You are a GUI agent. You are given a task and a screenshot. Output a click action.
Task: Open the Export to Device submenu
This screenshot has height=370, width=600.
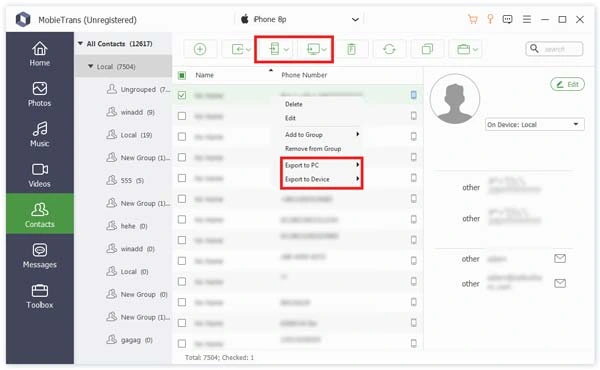(321, 179)
